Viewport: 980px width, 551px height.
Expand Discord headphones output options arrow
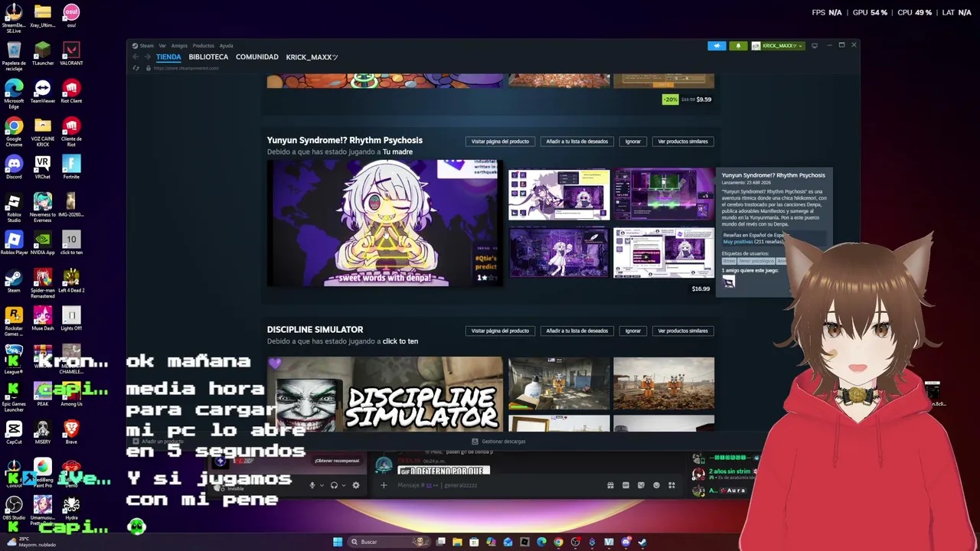pyautogui.click(x=343, y=485)
